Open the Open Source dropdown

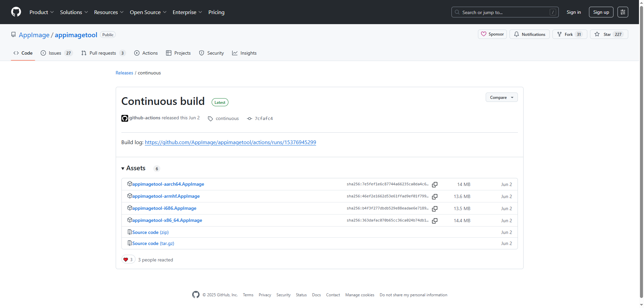[148, 12]
